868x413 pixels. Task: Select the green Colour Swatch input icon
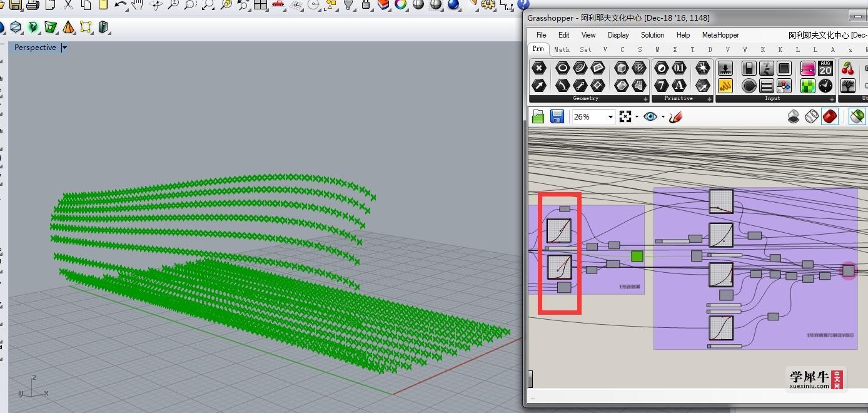(x=808, y=85)
